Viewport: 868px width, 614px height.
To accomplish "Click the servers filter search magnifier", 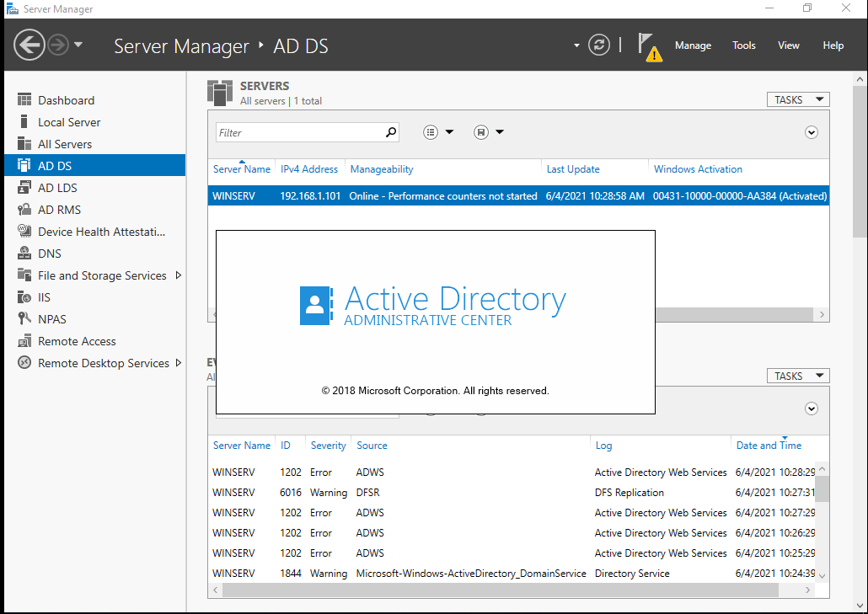I will (391, 132).
